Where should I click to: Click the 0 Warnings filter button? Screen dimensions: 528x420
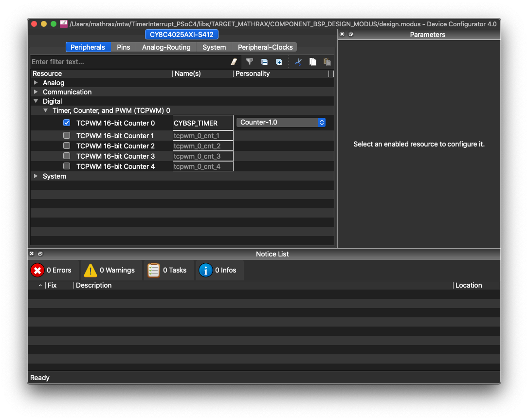coord(110,270)
